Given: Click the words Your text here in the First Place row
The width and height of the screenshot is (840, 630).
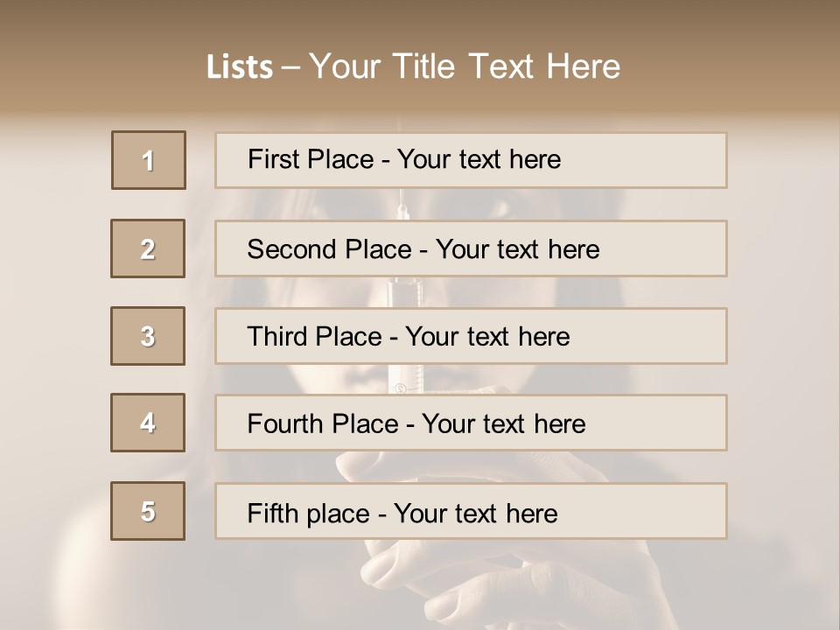Looking at the screenshot, I should [479, 159].
